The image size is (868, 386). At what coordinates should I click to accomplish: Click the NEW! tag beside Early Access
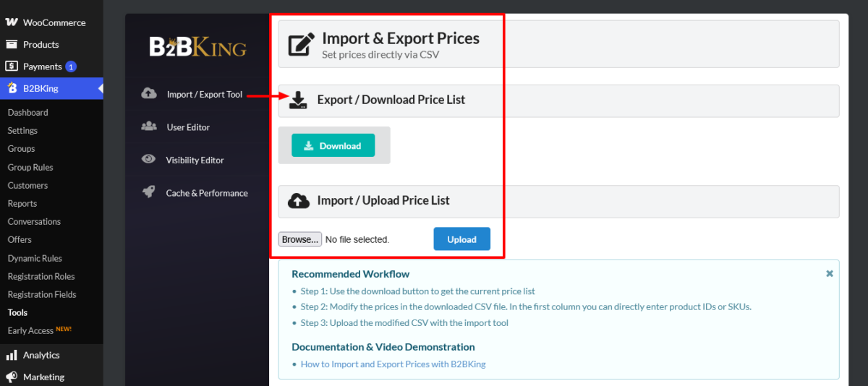tap(64, 330)
